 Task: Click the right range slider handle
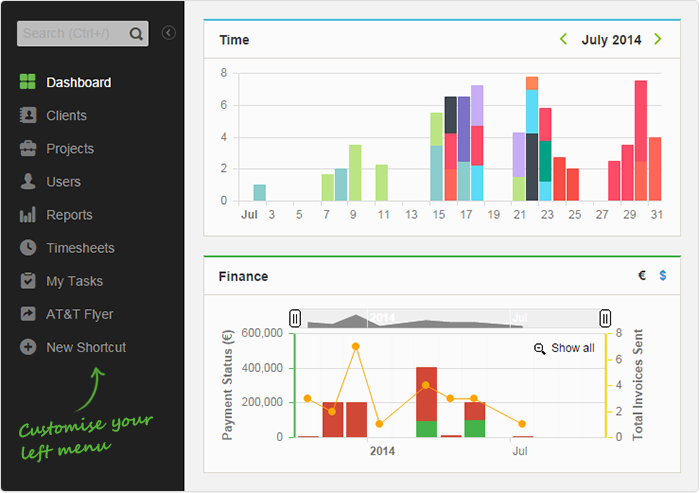(x=605, y=318)
